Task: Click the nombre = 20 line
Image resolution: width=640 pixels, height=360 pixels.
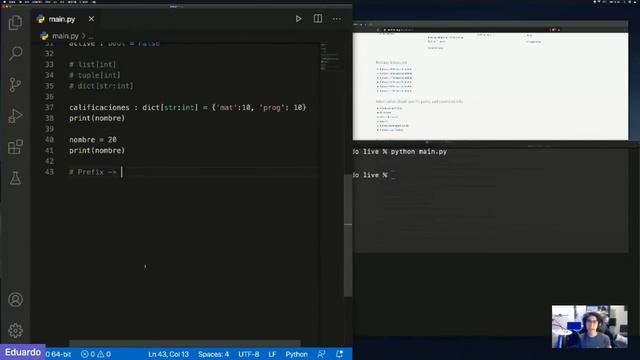Action: pos(93,140)
